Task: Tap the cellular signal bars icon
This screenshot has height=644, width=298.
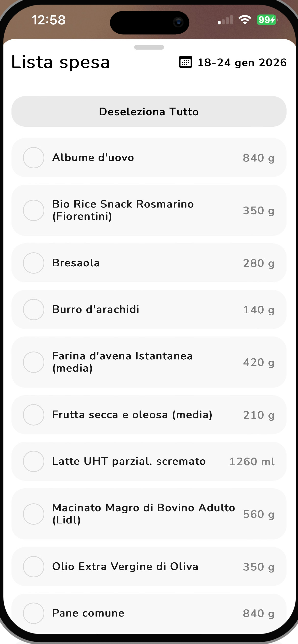Action: [x=225, y=20]
